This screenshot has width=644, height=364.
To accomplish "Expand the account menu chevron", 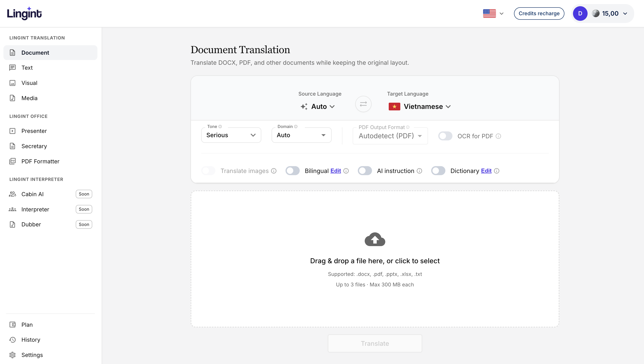I will point(625,14).
